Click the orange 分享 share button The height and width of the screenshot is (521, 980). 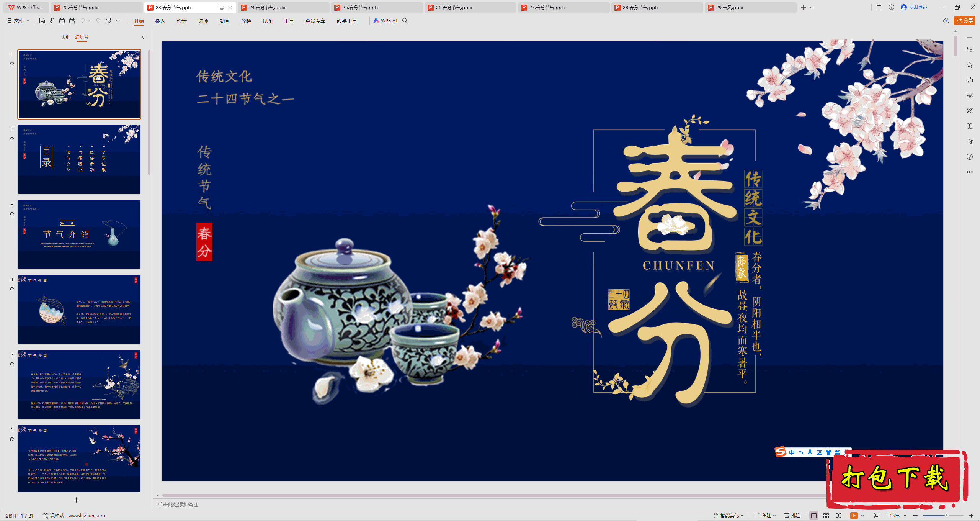point(965,21)
